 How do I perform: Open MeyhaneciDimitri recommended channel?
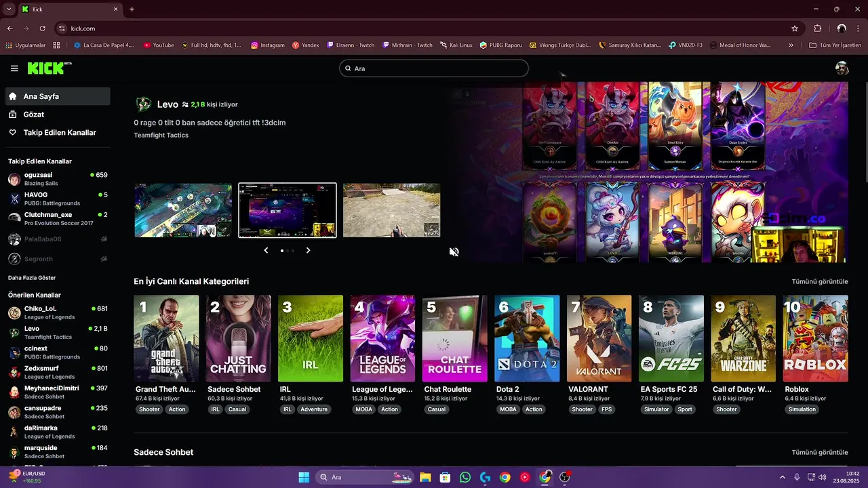pos(58,392)
